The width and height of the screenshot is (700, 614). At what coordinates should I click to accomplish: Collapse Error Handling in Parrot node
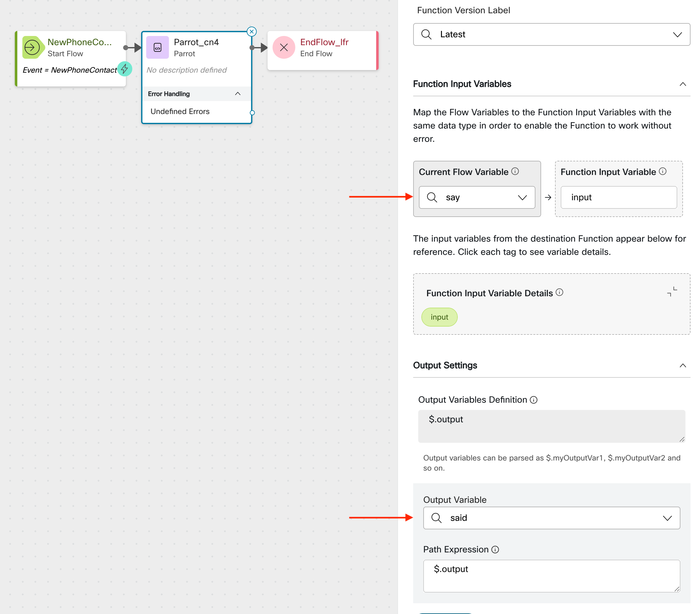[238, 94]
